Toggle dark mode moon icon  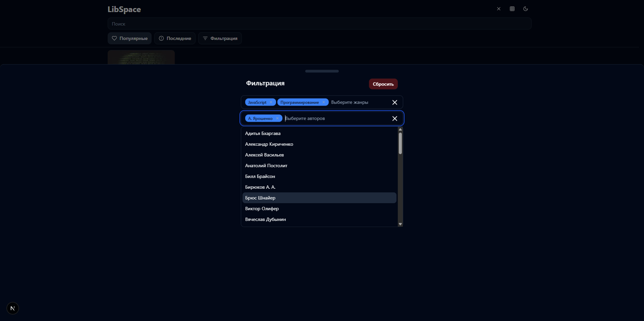(526, 9)
